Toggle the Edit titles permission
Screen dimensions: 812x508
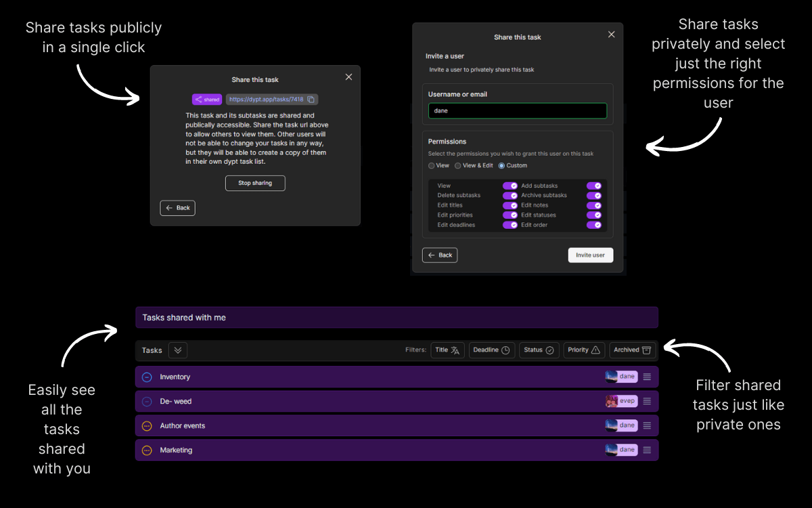[510, 205]
